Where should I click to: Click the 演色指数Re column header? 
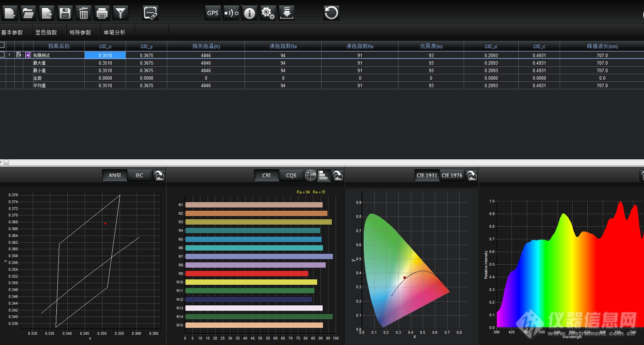(360, 46)
